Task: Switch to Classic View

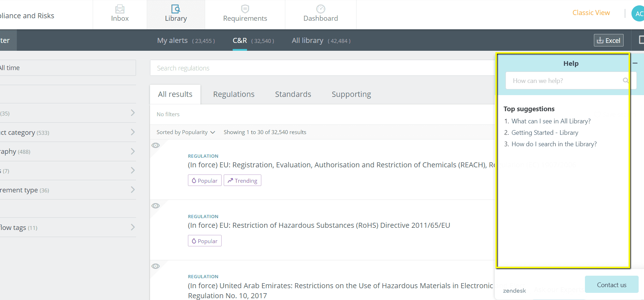Action: 591,13
